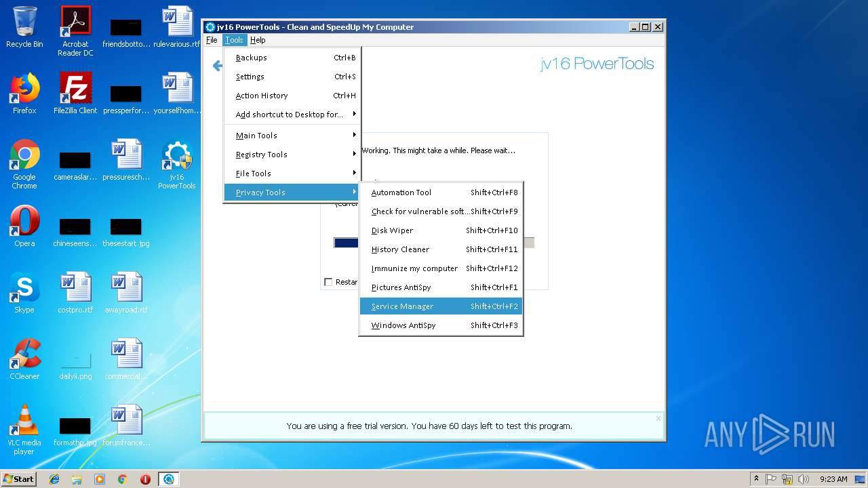Choose Automation Tool from Privacy submenu
868x488 pixels.
coord(441,192)
